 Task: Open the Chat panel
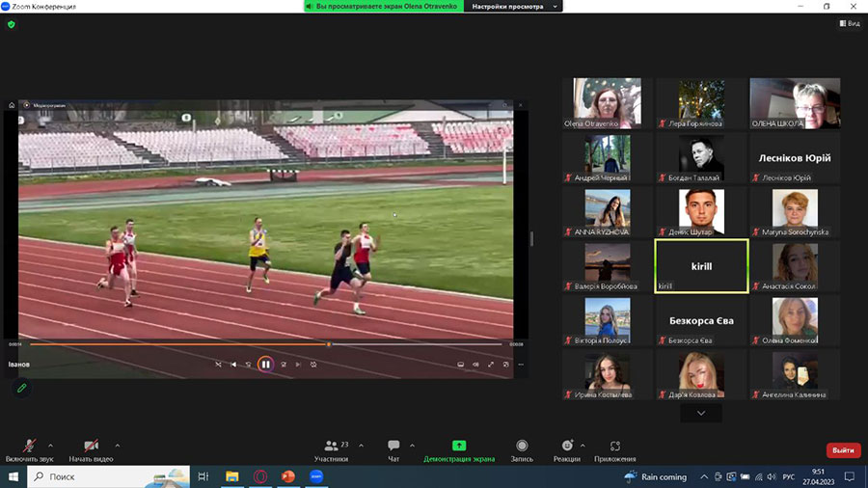(x=393, y=449)
